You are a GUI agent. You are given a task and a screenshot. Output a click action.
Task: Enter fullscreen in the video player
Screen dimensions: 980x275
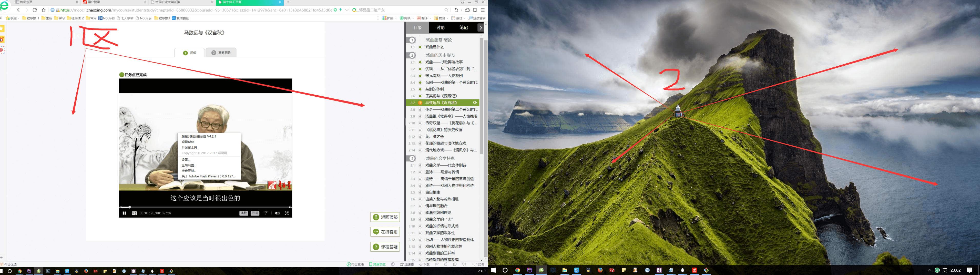[x=287, y=213]
